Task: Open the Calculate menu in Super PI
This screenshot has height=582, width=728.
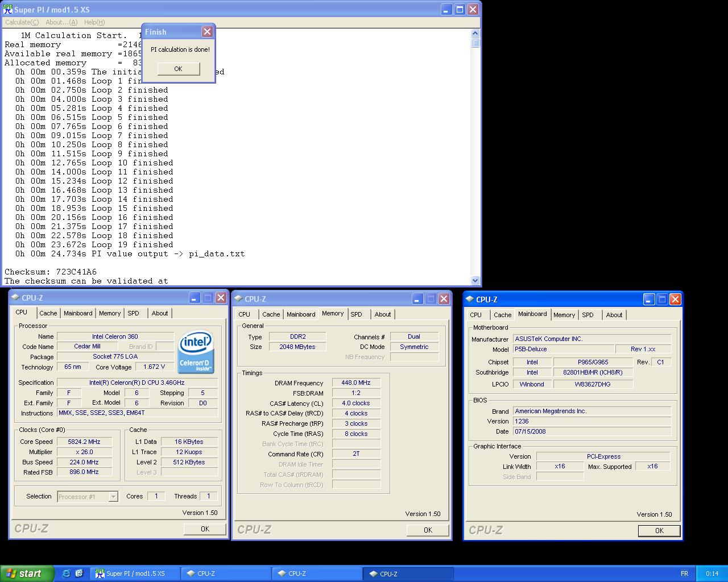Action: [22, 22]
